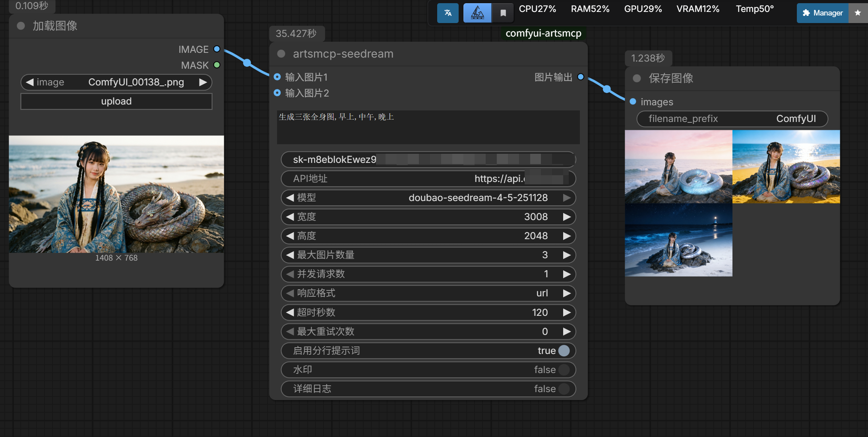The width and height of the screenshot is (868, 437).
Task: Click the upload button
Action: pos(116,101)
